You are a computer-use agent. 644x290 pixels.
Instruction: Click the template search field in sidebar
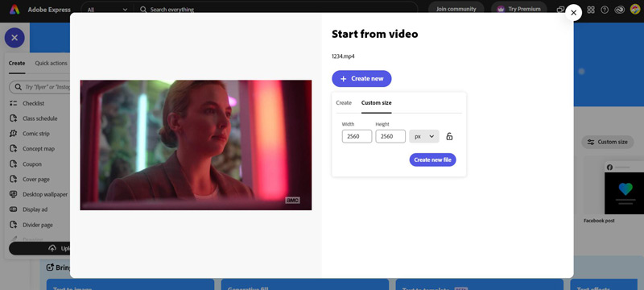click(x=39, y=87)
